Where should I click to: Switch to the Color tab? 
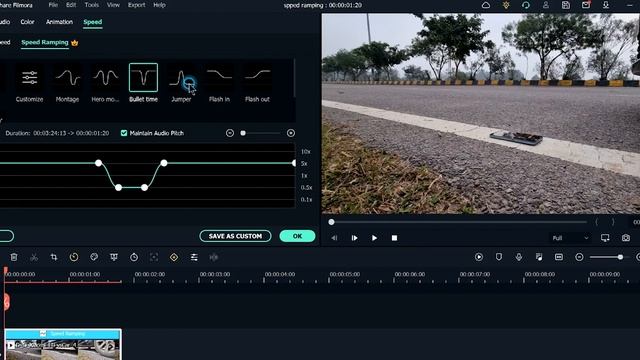click(27, 22)
